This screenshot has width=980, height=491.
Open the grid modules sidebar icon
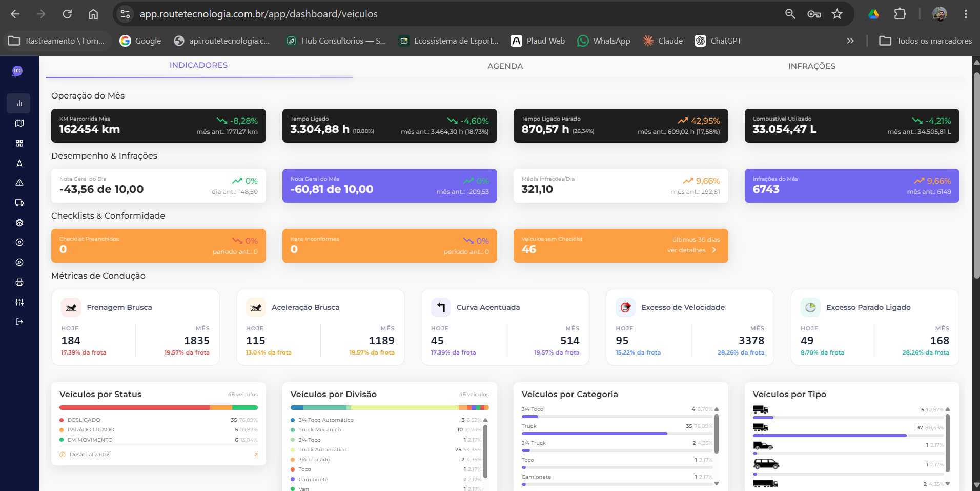[x=19, y=143]
